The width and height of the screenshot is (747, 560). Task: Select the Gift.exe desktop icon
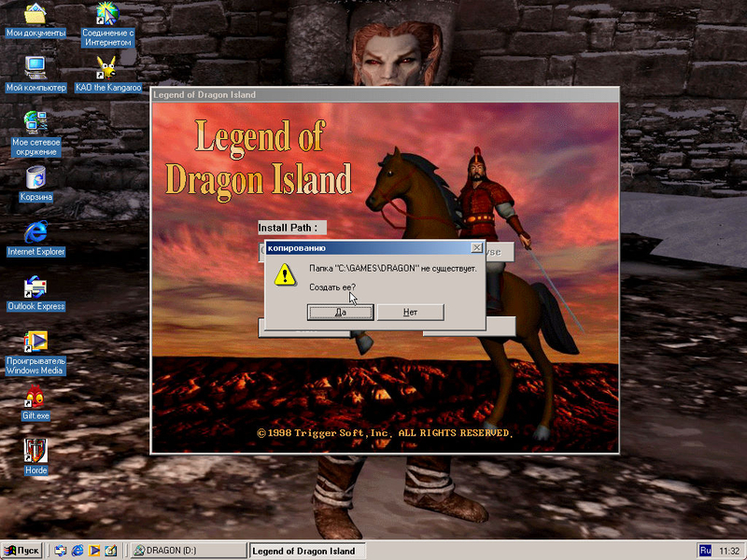pyautogui.click(x=35, y=403)
